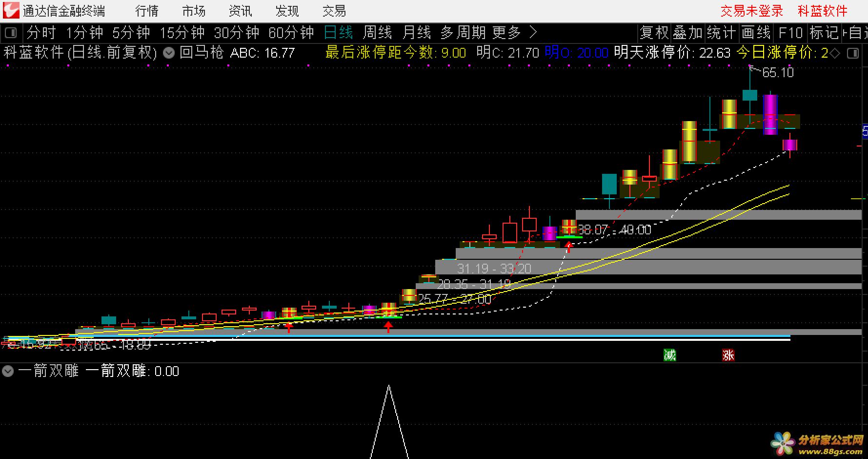This screenshot has height=459, width=868.
Task: Select the 月线 period tab
Action: click(417, 33)
